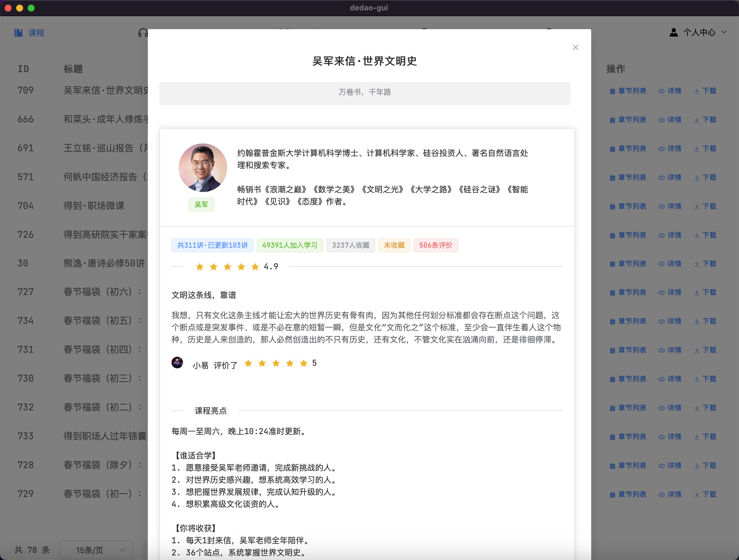Screen dimensions: 739x560
Task: Click the headphone icon in navigation bar
Action: point(143,33)
